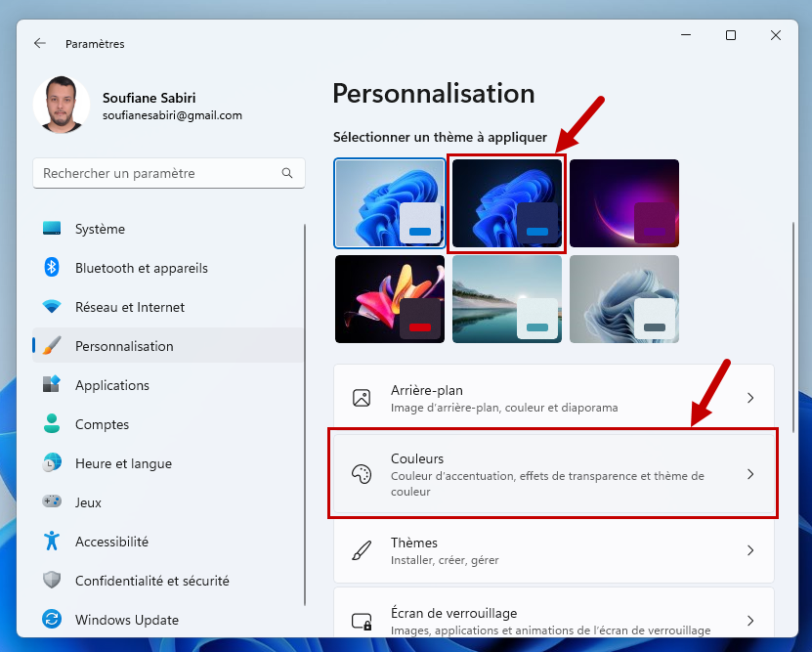Click the Arrière-plan picture icon
This screenshot has width=812, height=652.
362,398
